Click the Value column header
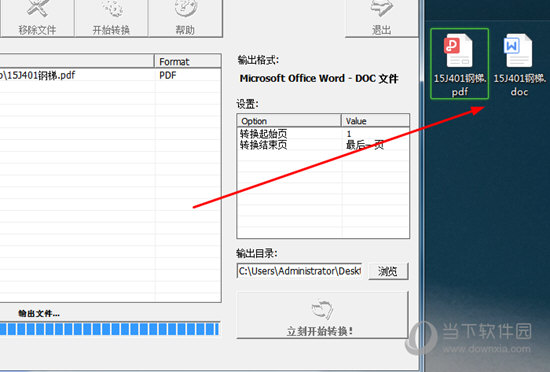Screen dimensions: 550x372 (x=375, y=121)
